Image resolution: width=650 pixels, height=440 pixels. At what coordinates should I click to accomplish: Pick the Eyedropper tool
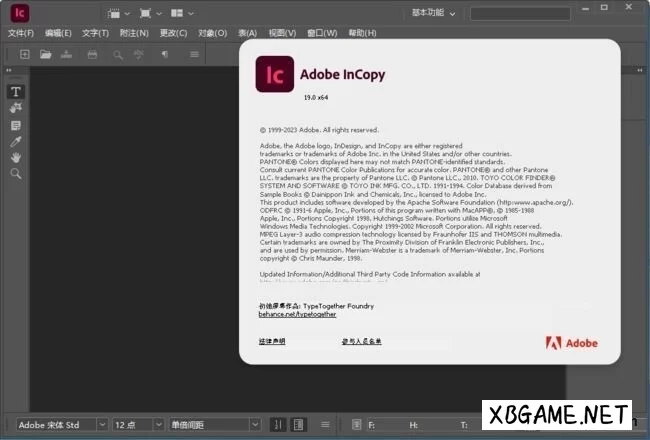point(16,141)
